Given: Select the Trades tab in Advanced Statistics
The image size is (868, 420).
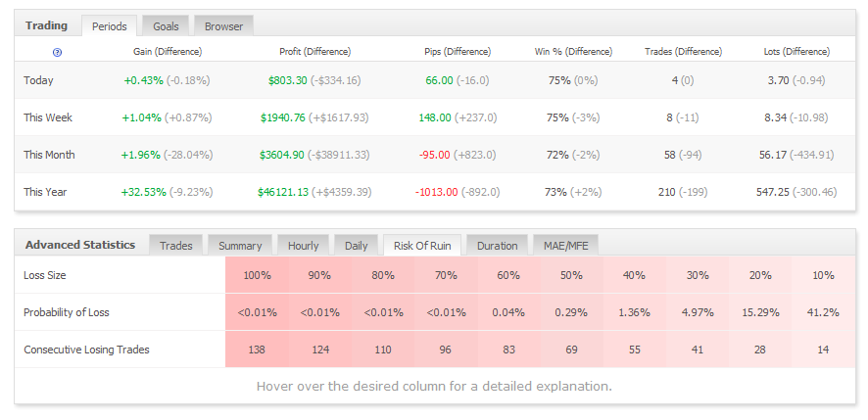Looking at the screenshot, I should pyautogui.click(x=176, y=246).
